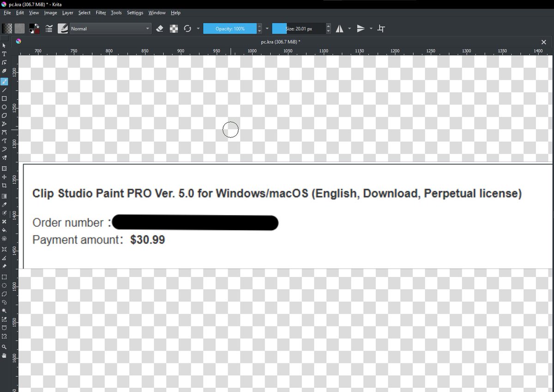Select the Transform tool

4,169
